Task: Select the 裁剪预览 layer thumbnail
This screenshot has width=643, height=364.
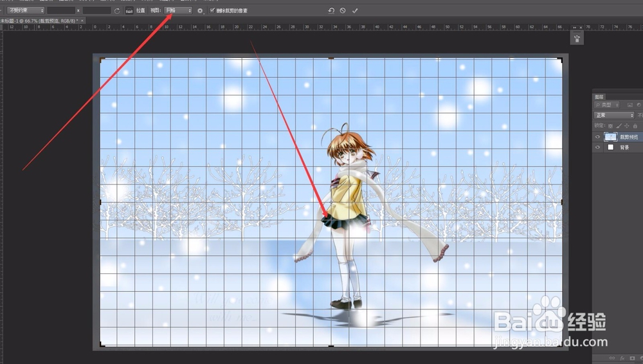Action: (611, 137)
